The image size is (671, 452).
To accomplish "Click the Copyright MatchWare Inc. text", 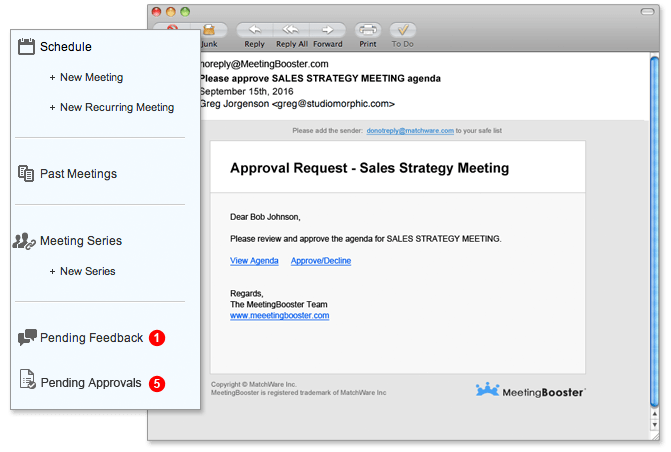I will [254, 384].
